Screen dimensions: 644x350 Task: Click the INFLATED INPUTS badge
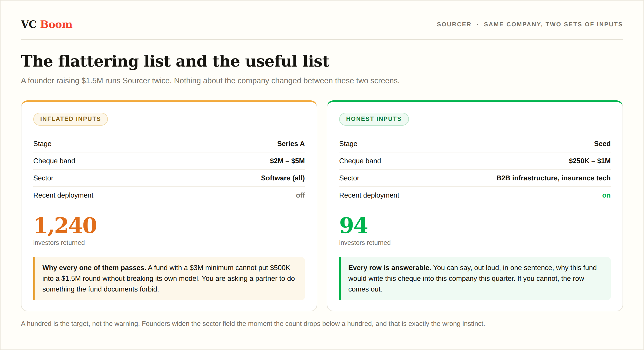click(71, 119)
